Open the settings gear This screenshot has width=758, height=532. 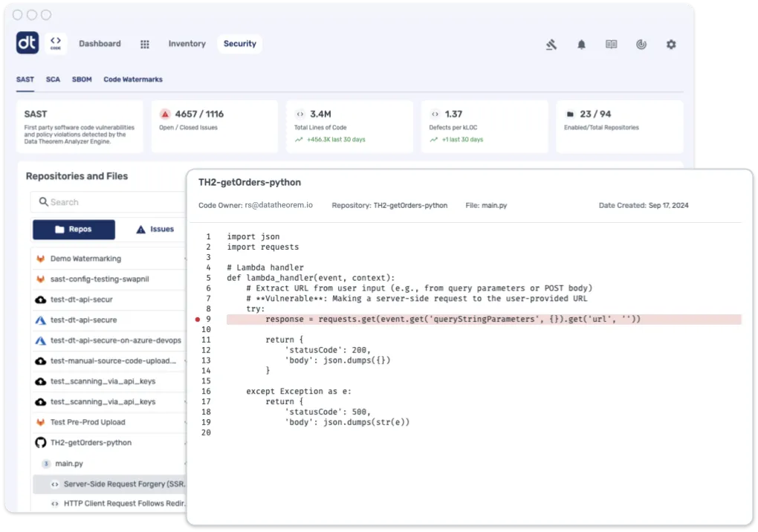[671, 45]
